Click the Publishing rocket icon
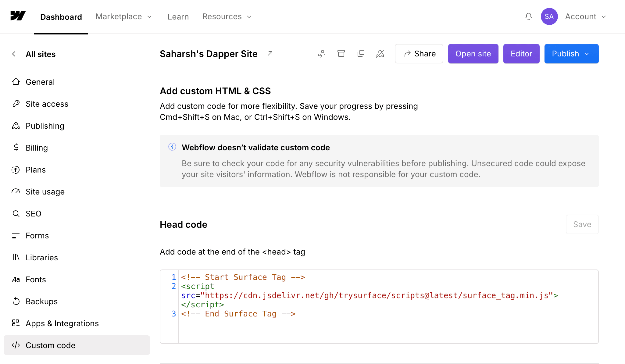 coord(16,126)
